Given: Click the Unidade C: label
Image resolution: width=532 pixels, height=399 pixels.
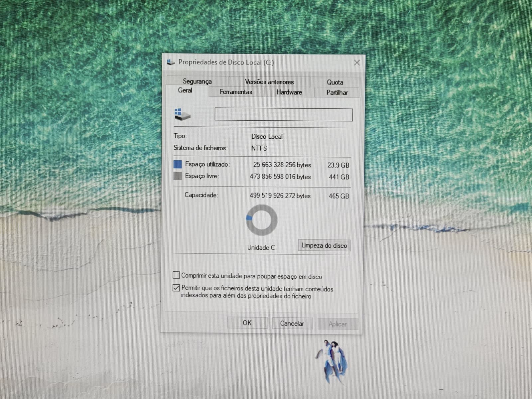Looking at the screenshot, I should pos(262,248).
